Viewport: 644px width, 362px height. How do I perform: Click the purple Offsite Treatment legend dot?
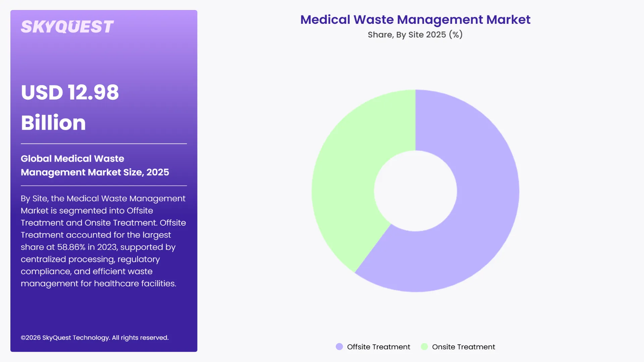click(x=339, y=347)
